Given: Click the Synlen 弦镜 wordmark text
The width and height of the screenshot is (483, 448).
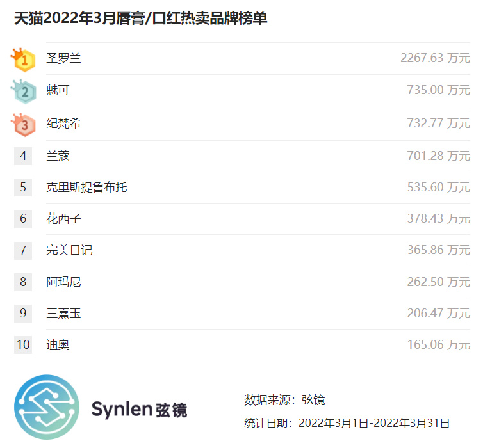Looking at the screenshot, I should tap(139, 409).
